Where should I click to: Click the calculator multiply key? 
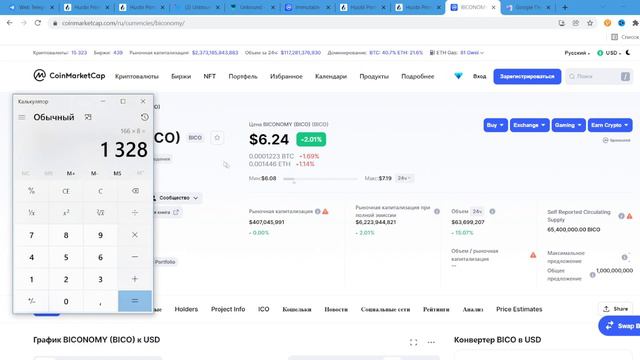tap(135, 235)
